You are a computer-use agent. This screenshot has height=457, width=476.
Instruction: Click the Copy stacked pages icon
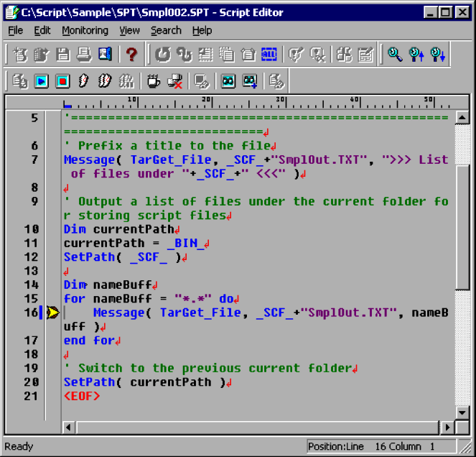pyautogui.click(x=226, y=55)
